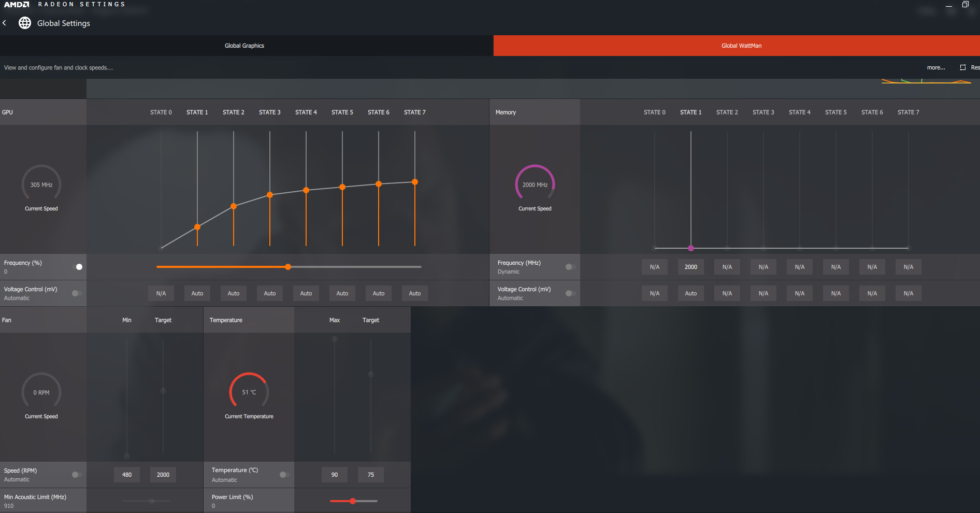Click Memory State 1 frequency field 2000
Viewport: 980px width, 513px height.
691,267
